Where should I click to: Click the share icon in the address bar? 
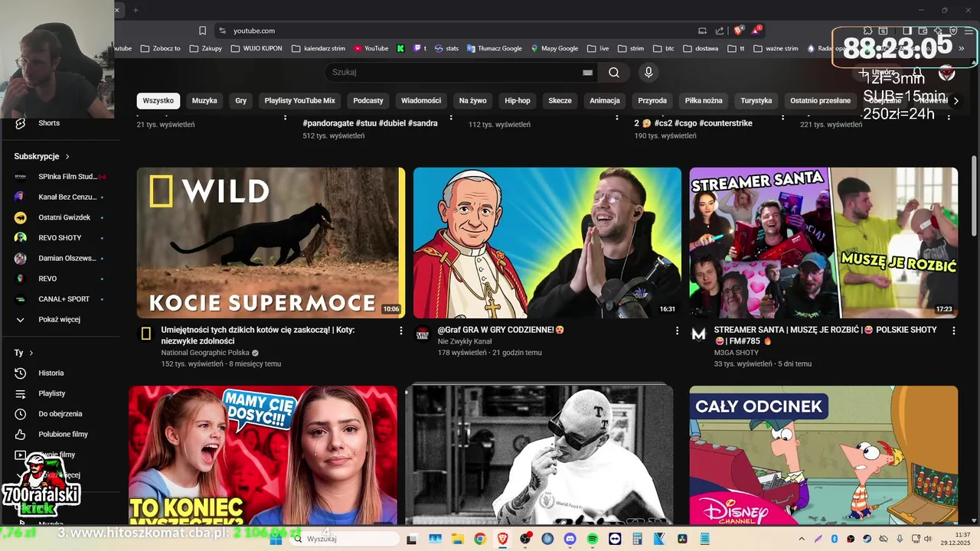(720, 31)
